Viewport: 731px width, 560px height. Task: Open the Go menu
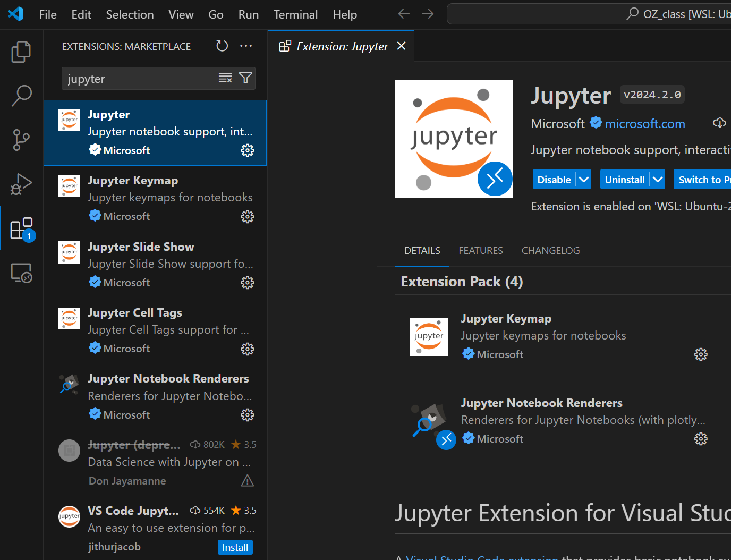216,14
